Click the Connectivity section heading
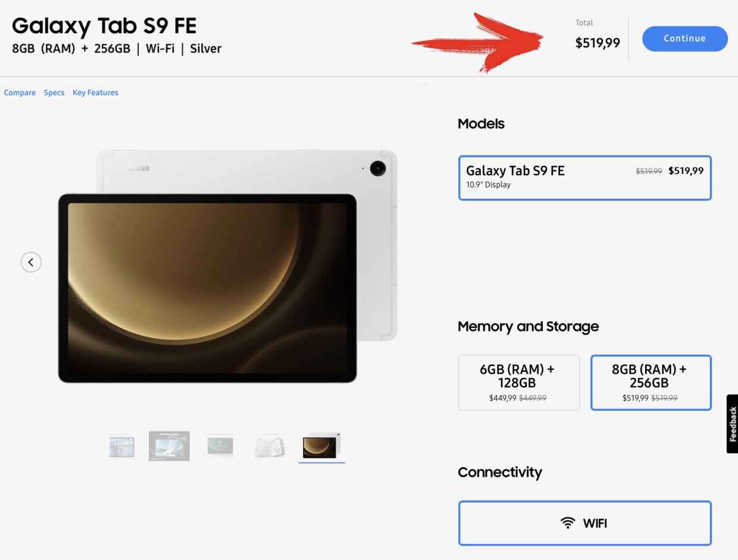The image size is (738, 560). (500, 473)
